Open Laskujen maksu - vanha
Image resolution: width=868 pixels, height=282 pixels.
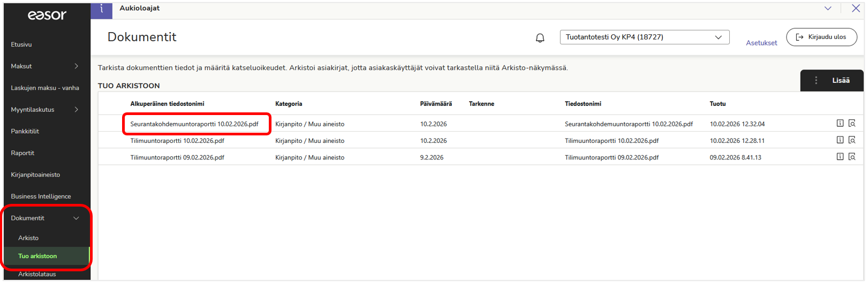click(x=45, y=88)
